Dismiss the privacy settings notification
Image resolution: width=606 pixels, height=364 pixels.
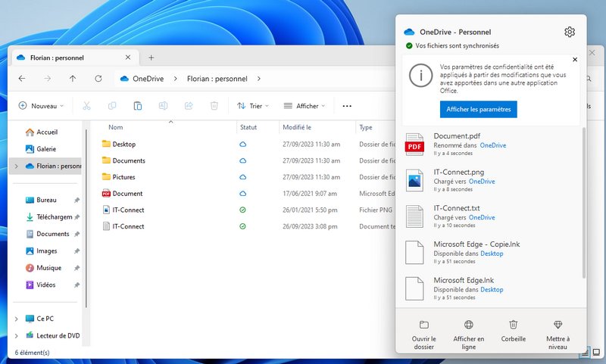pos(574,59)
